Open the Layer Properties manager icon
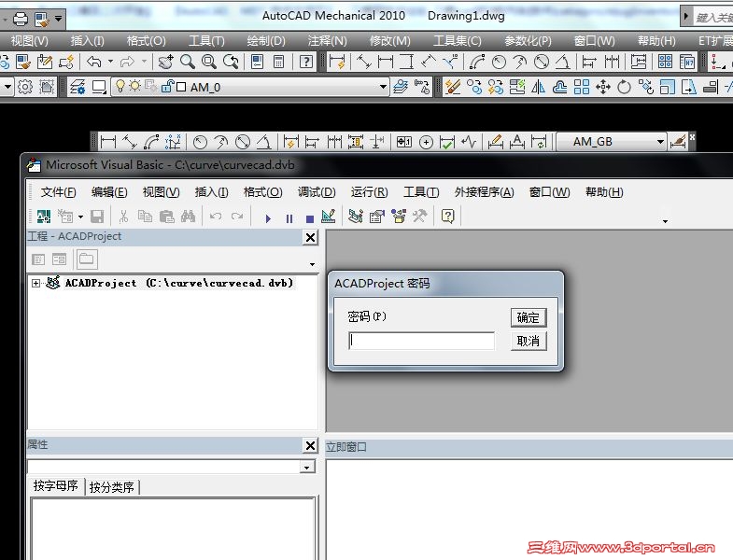Image resolution: width=733 pixels, height=560 pixels. [78, 87]
